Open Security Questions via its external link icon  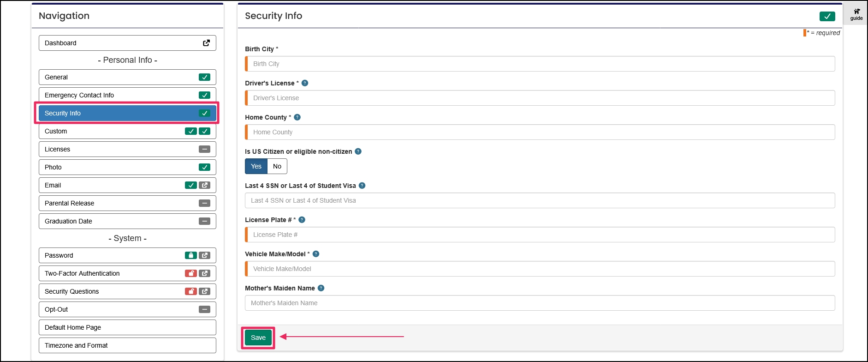pos(204,291)
